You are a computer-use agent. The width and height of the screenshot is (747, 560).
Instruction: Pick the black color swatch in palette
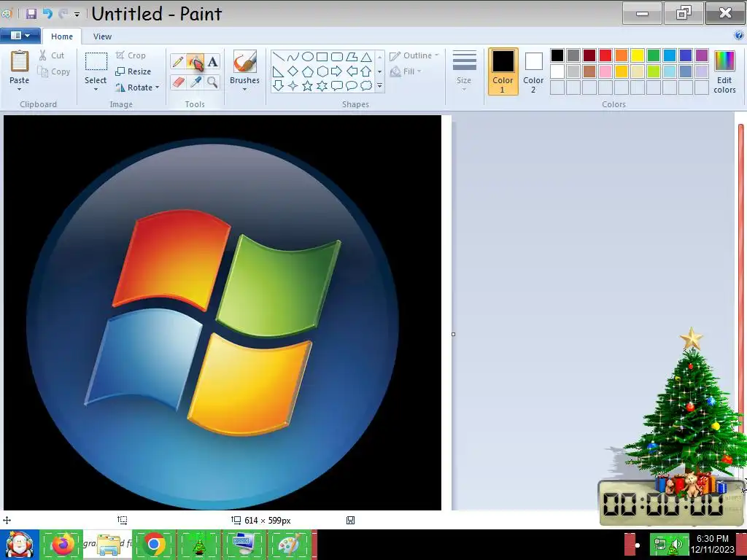tap(557, 55)
